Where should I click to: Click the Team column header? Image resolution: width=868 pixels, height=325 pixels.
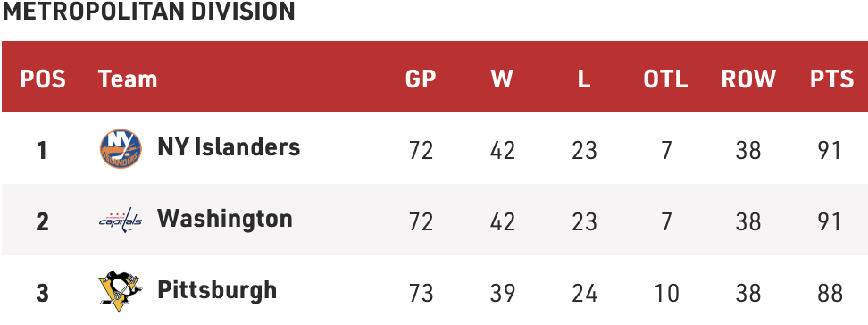(128, 79)
